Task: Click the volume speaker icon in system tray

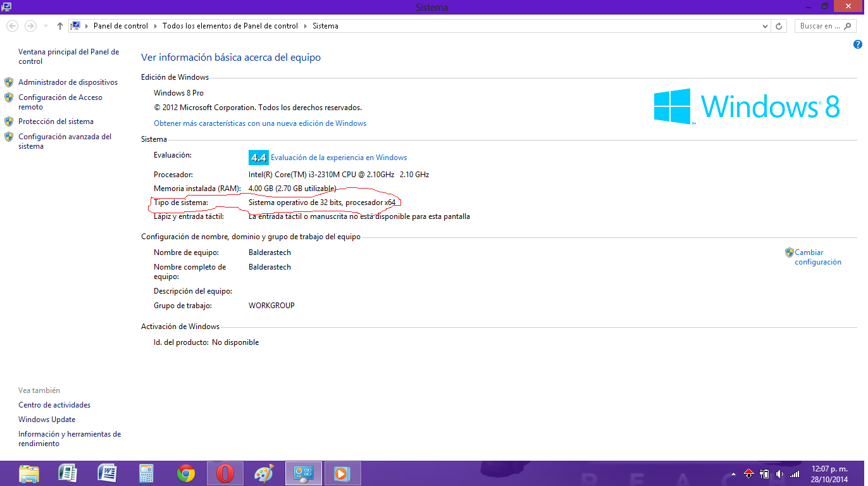Action: point(779,473)
